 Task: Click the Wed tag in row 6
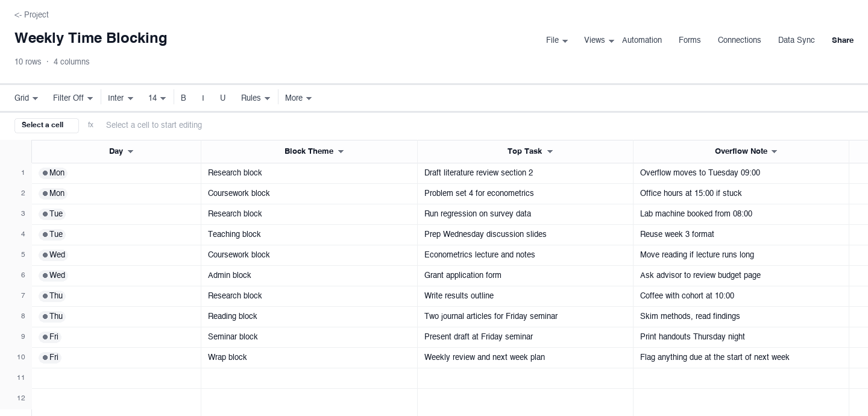coord(54,276)
